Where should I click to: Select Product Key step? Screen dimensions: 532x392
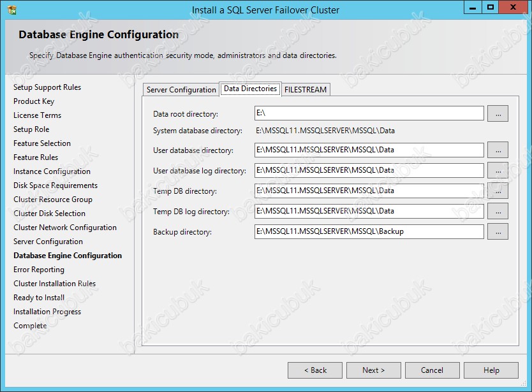34,101
